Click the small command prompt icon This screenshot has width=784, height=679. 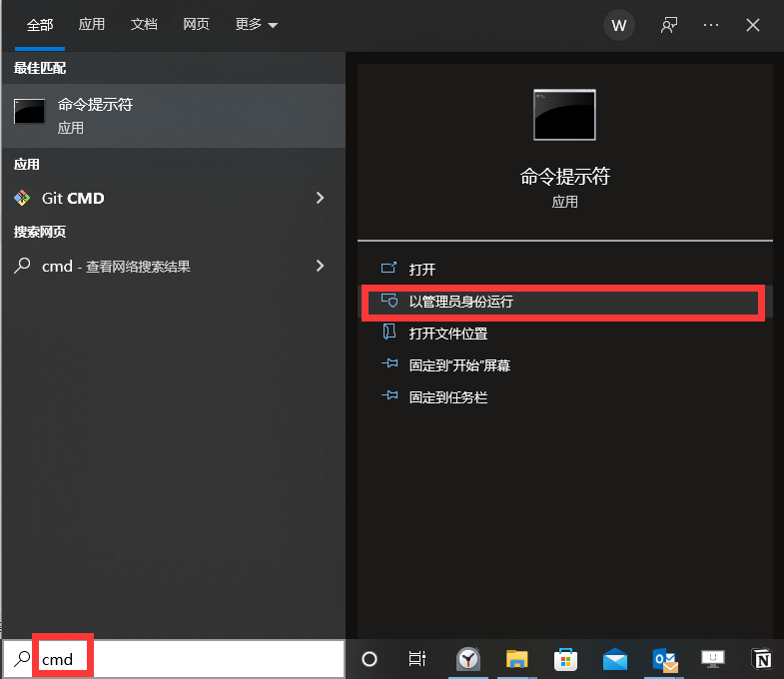pyautogui.click(x=30, y=111)
